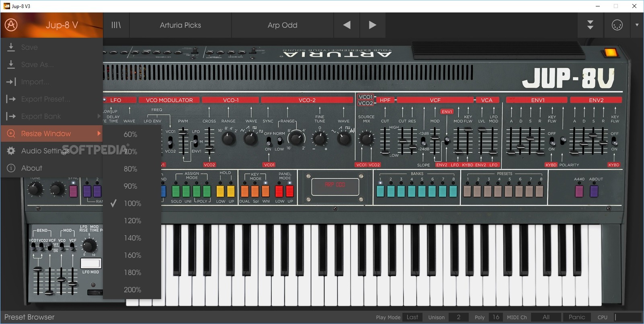Viewport: 644px width, 324px height.
Task: Click the Import arrow icon
Action: point(11,82)
